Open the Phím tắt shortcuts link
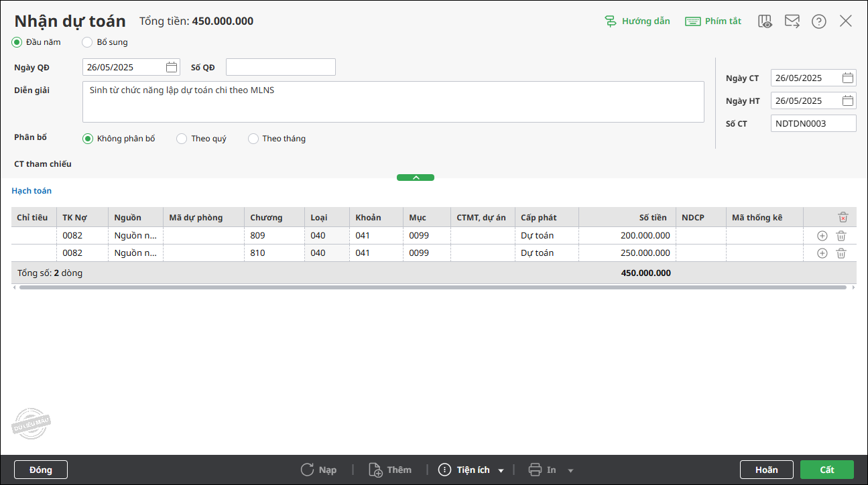This screenshot has width=868, height=485. [x=713, y=21]
